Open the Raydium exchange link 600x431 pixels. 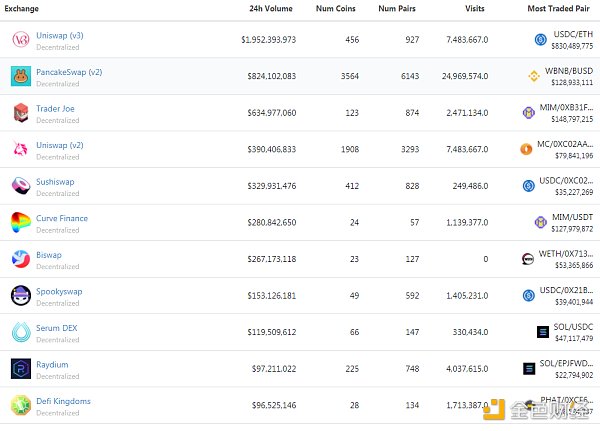click(x=52, y=364)
